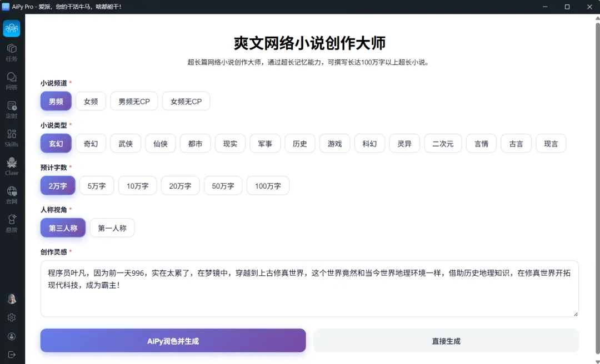600x364 pixels.
Task: Click the 创作灵感 field label
Action: [x=53, y=252]
